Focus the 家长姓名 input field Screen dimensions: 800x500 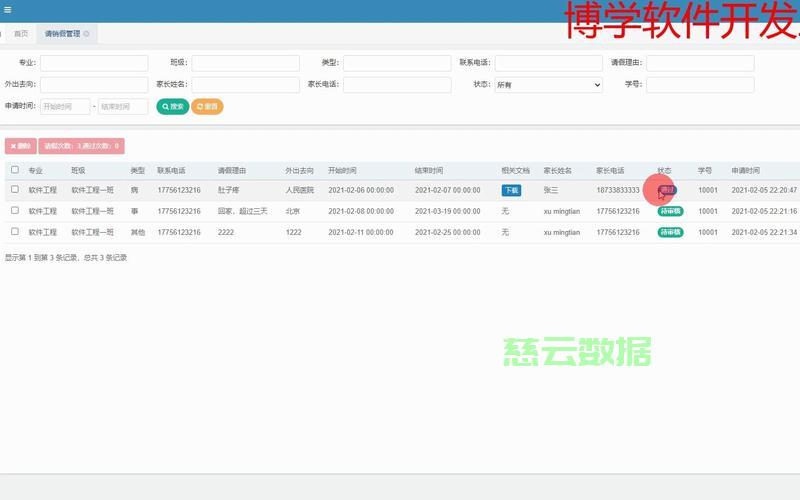pyautogui.click(x=245, y=85)
